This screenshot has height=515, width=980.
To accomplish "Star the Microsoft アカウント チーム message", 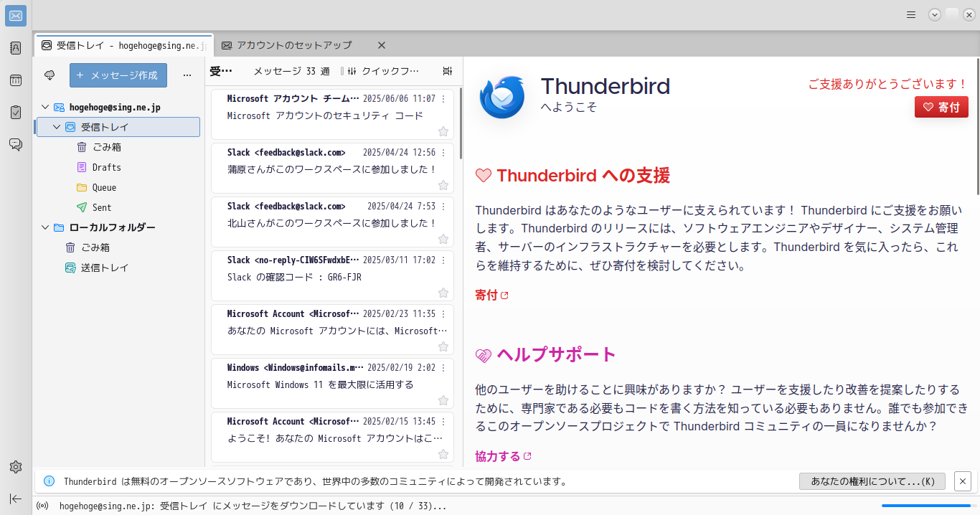I will [443, 131].
